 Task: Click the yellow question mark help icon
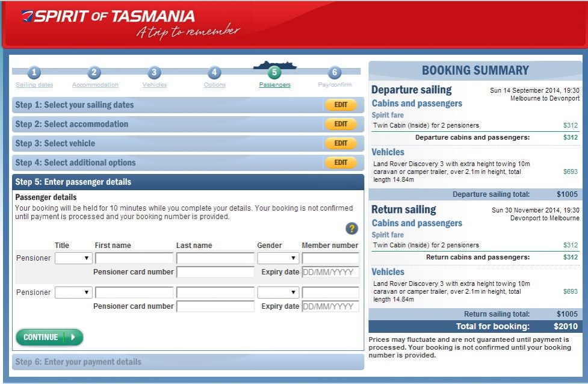click(352, 228)
